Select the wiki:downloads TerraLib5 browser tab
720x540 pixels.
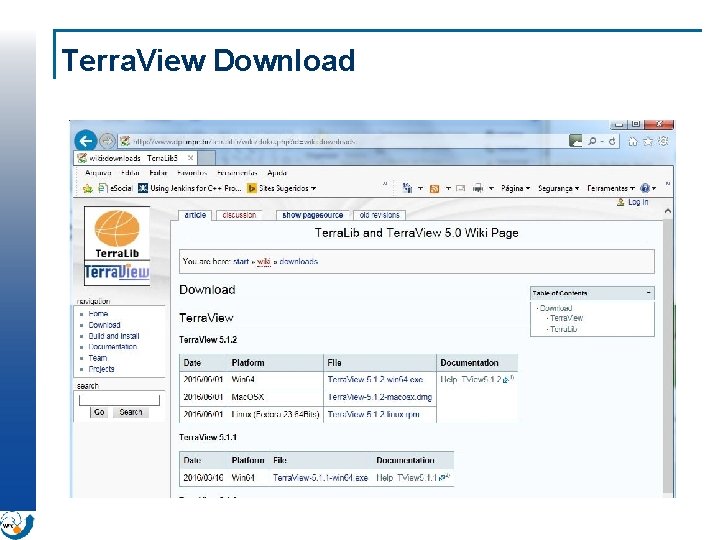pos(136,158)
